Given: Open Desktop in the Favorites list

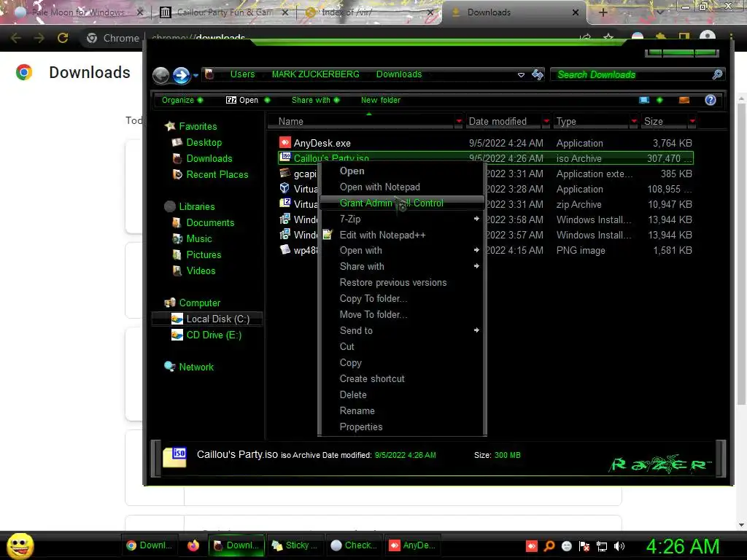Looking at the screenshot, I should 204,142.
